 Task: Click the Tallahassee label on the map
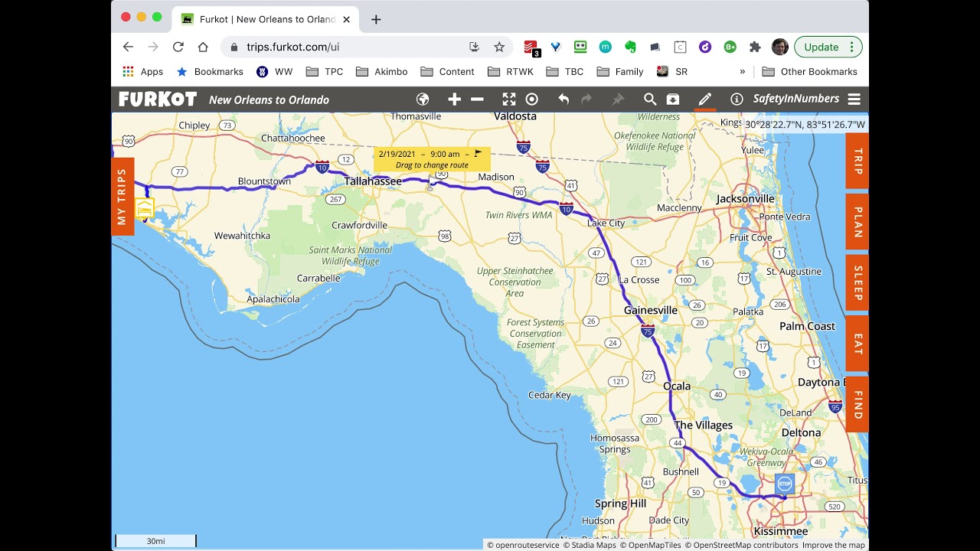(373, 181)
